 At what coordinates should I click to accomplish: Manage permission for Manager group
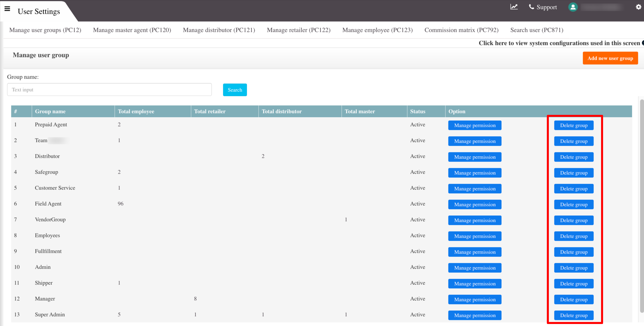475,299
